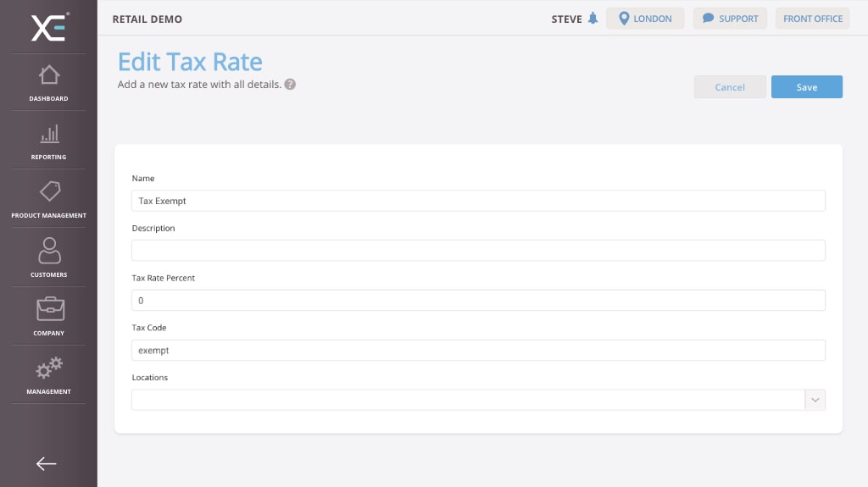This screenshot has width=868, height=487.
Task: Click the help question mark icon
Action: click(290, 85)
